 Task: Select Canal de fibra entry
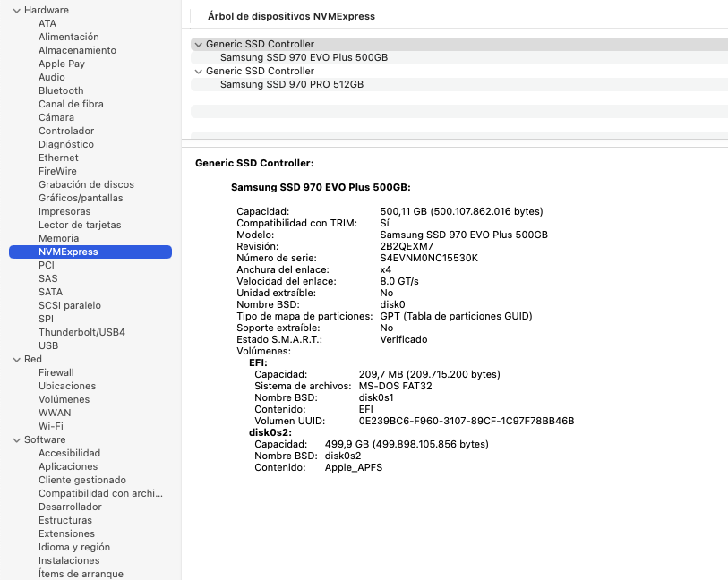[x=71, y=105]
